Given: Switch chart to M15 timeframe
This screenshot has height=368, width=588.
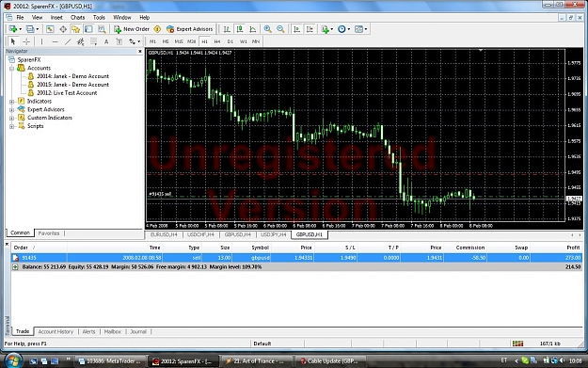Looking at the screenshot, I should (179, 41).
